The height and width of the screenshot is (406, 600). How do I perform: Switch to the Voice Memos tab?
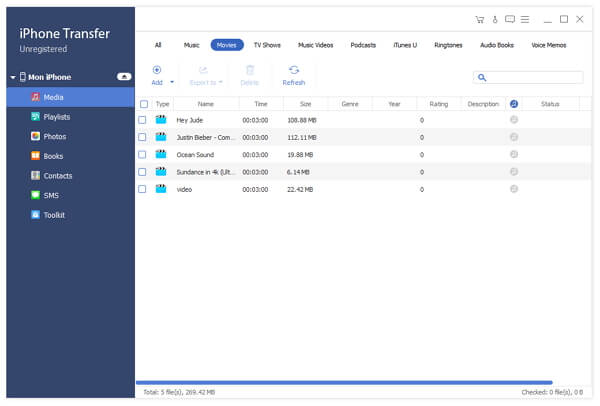coord(549,45)
